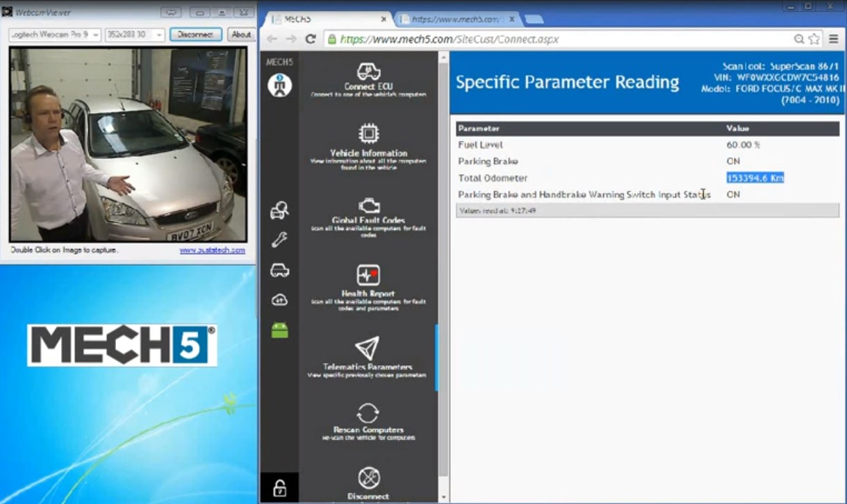Click the 60.00 % fuel value
Viewport: 847px width, 504px height.
[743, 144]
